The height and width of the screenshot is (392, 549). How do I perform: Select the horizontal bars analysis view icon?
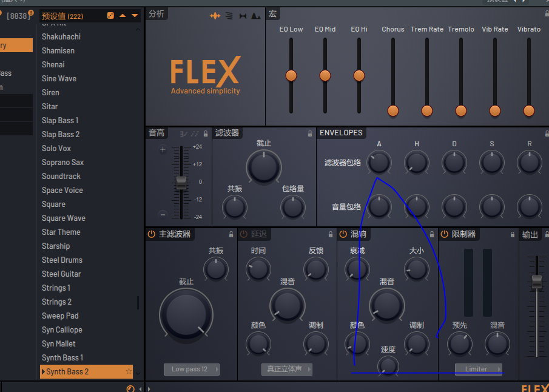(229, 16)
